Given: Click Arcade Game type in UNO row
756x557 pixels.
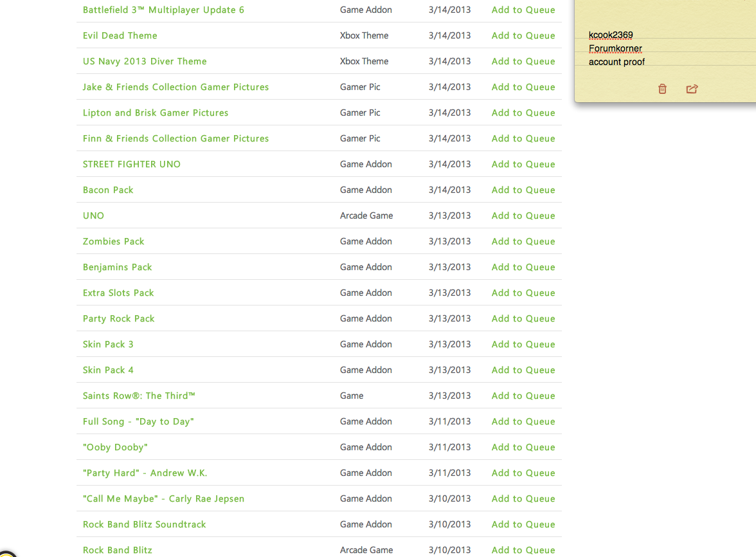Looking at the screenshot, I should point(366,215).
